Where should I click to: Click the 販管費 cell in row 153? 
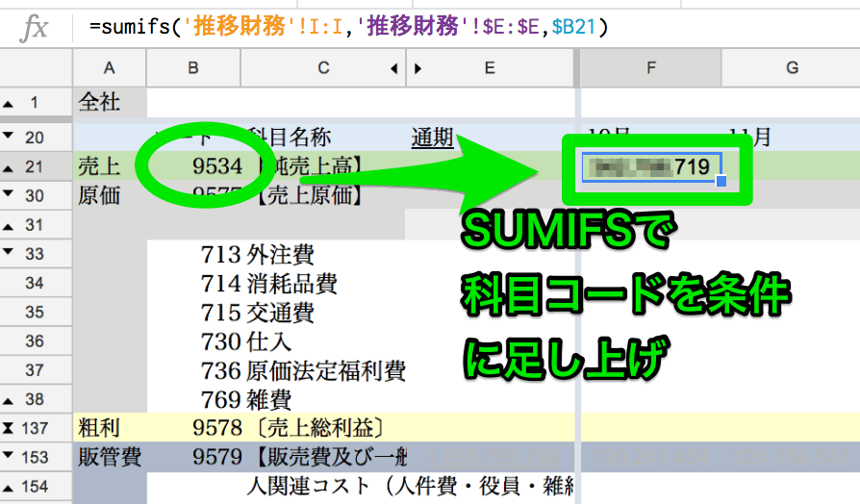110,457
